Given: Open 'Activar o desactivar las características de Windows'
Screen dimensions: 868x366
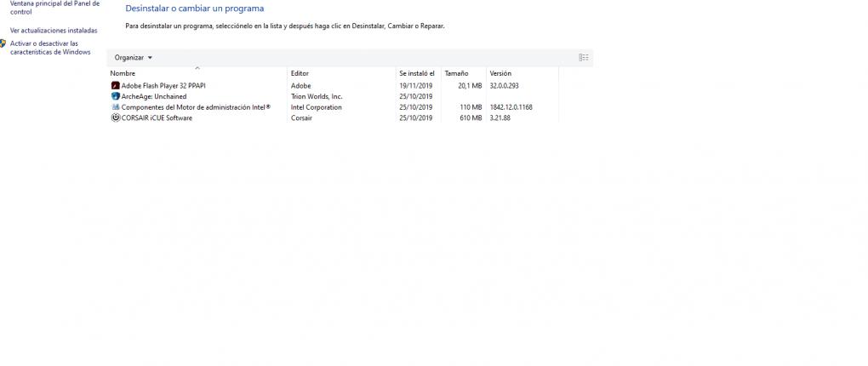Looking at the screenshot, I should 50,48.
